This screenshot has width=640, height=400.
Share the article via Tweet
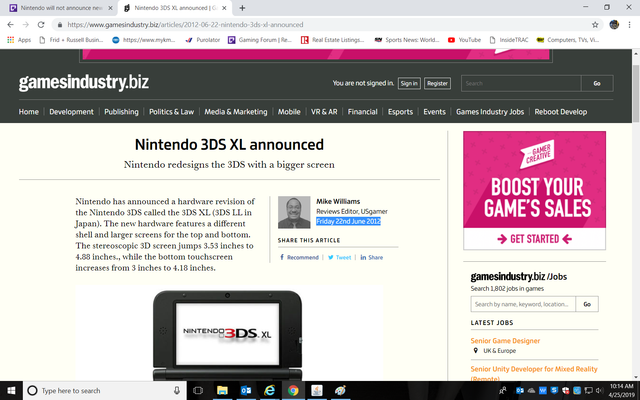[x=339, y=258]
